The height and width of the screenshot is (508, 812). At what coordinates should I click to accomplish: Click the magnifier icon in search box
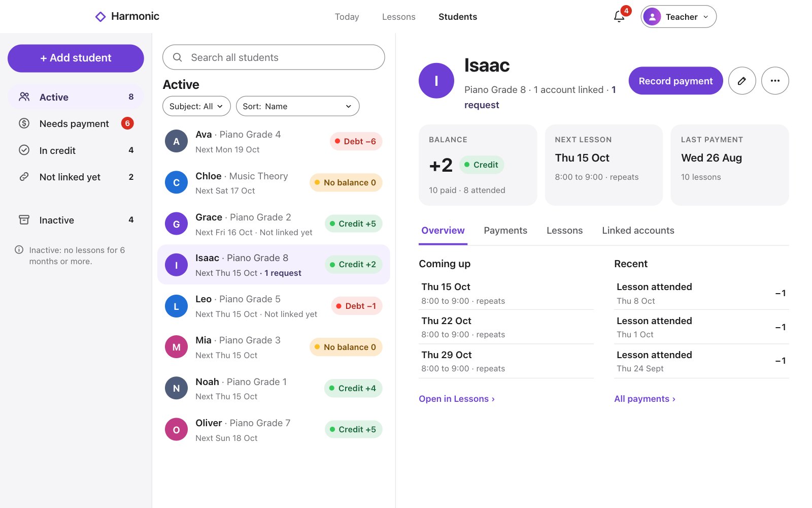tap(178, 57)
